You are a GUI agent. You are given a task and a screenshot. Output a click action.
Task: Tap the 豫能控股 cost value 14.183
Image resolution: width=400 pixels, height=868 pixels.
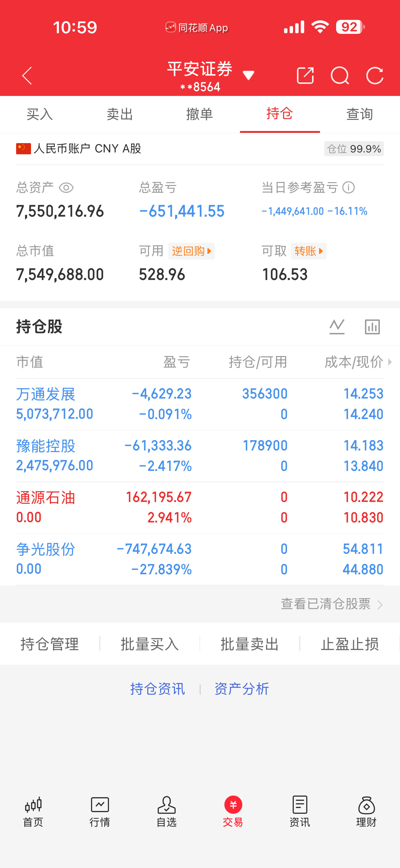coord(363,445)
